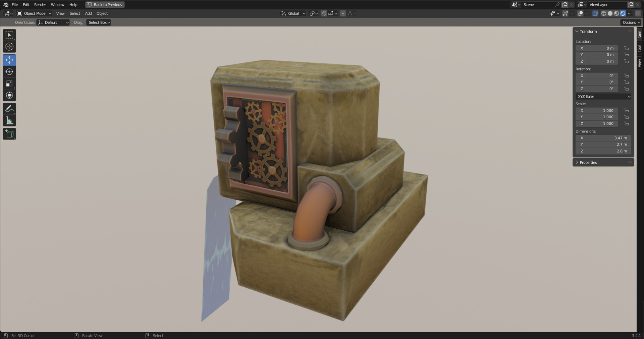This screenshot has width=644, height=339.
Task: Create a new scene with copy icon
Action: 565,5
